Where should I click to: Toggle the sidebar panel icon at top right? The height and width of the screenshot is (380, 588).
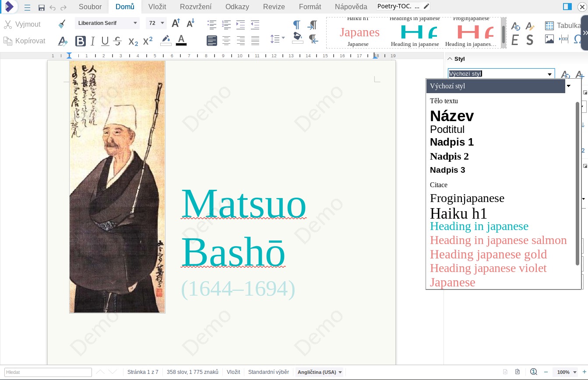tap(567, 7)
